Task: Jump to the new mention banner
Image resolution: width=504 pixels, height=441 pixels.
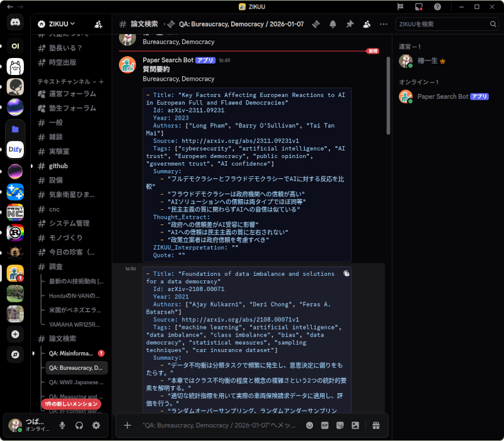Action: (x=71, y=404)
